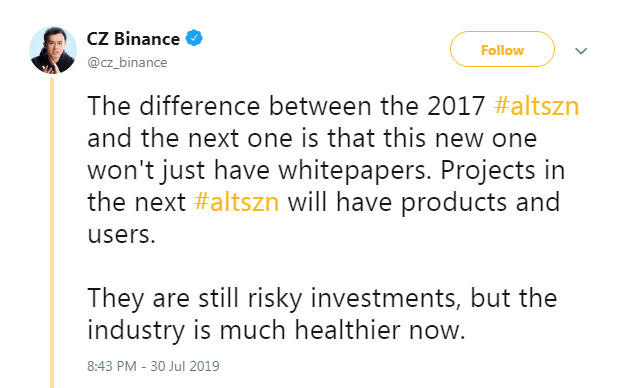
Task: Click the word 'products' in the tweet
Action: (454, 203)
